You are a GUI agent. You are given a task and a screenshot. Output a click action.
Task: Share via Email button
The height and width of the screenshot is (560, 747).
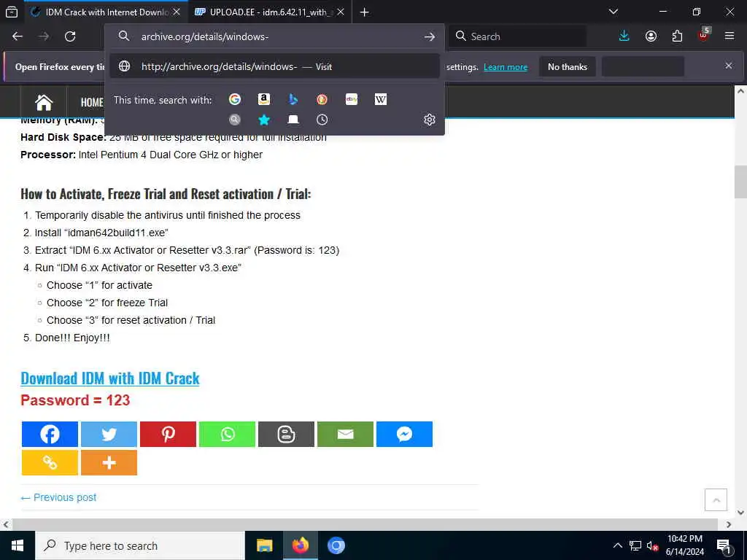345,434
